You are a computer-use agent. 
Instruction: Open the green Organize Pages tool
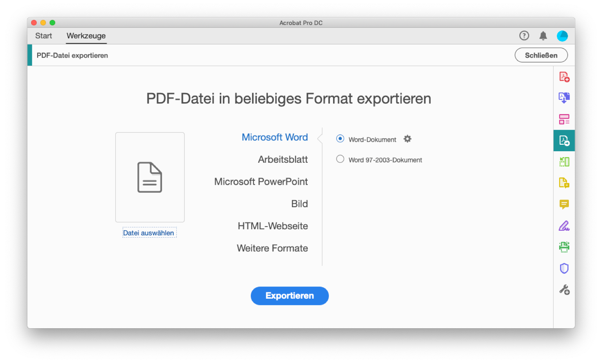point(564,162)
